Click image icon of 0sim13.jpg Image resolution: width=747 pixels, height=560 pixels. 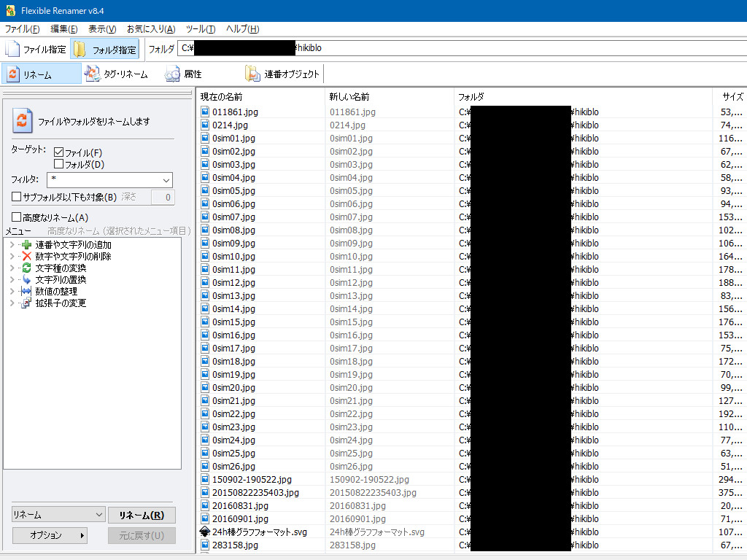[x=205, y=296]
